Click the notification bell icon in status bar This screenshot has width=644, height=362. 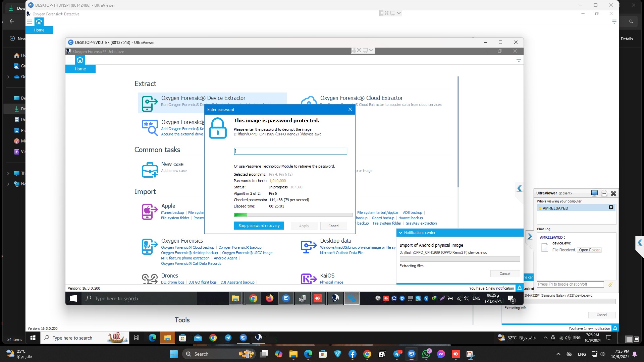[x=519, y=288]
